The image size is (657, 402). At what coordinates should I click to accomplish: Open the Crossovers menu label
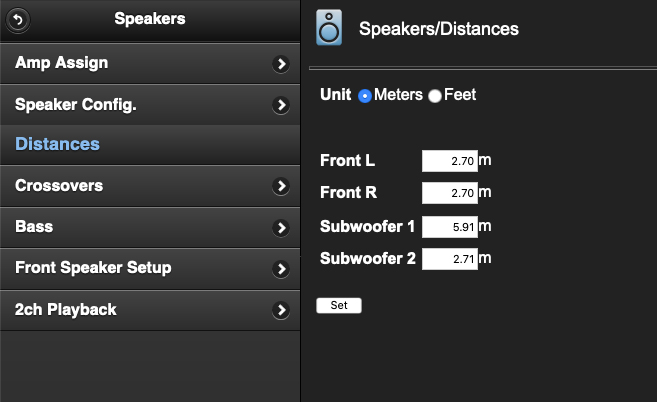59,186
